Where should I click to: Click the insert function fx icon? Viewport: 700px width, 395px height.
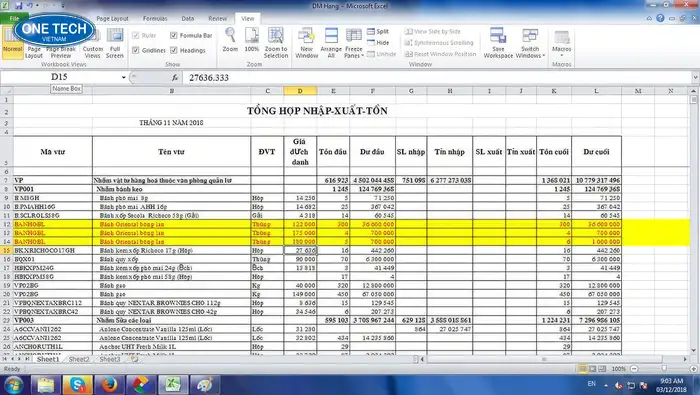(x=175, y=78)
